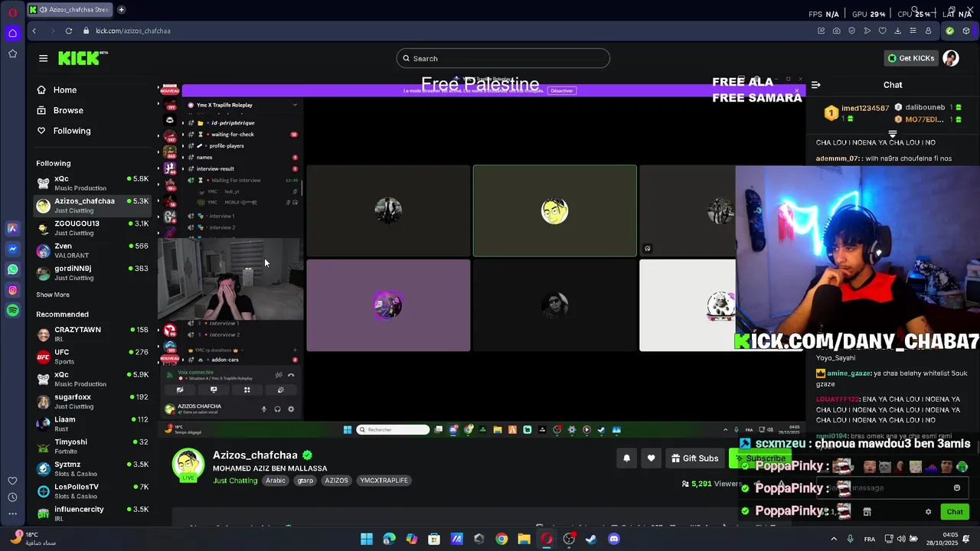This screenshot has width=980, height=551.
Task: Click user avatar beside Get KICKs
Action: (x=951, y=58)
